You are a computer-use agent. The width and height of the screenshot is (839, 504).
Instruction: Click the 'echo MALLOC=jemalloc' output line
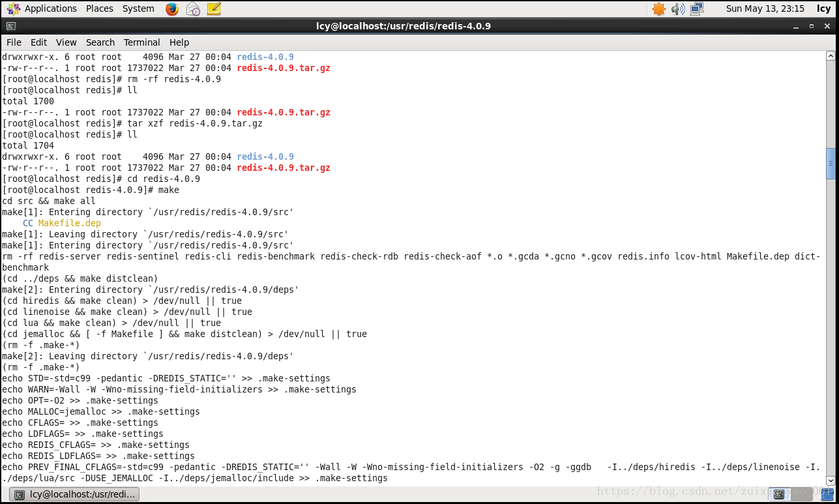[x=101, y=411]
